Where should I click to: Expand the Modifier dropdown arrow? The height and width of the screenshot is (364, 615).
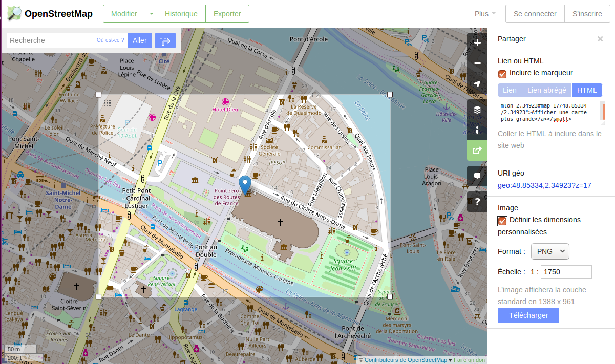[x=151, y=14]
